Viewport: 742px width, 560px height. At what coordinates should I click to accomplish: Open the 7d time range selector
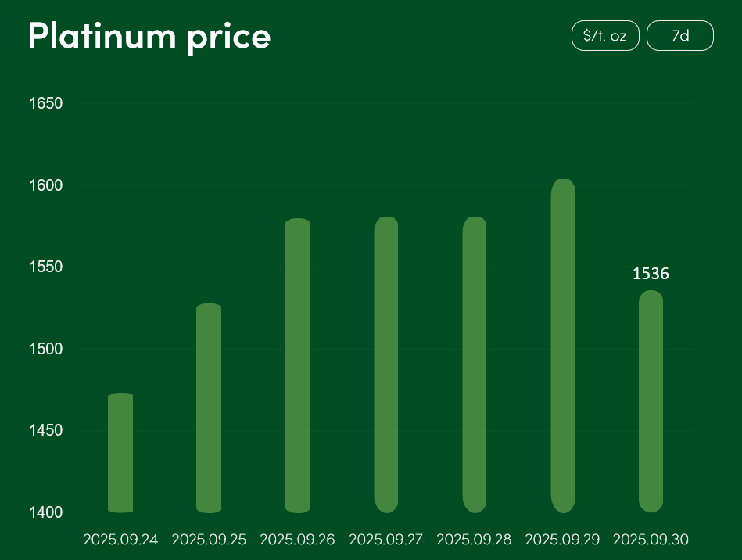[x=680, y=36]
